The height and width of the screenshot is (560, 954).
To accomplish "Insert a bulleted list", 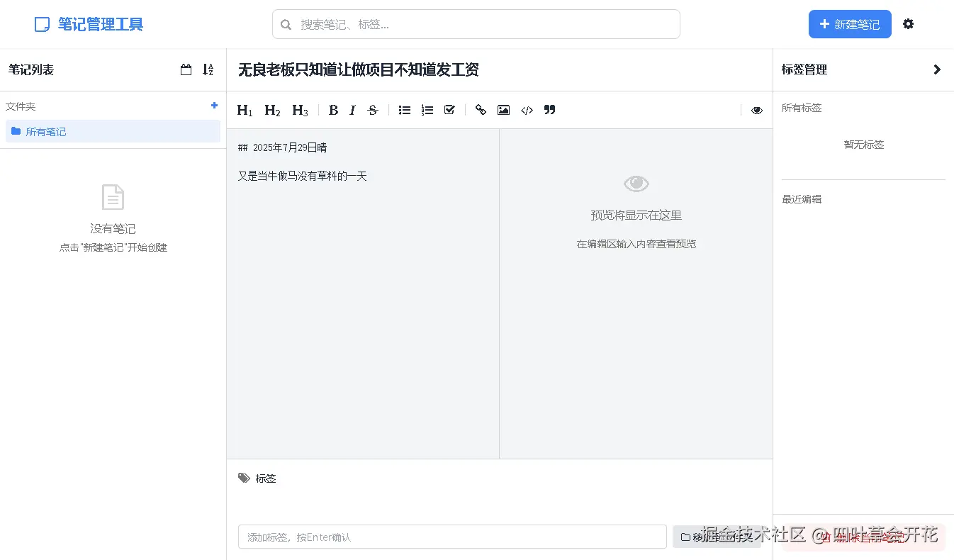I will (x=405, y=110).
